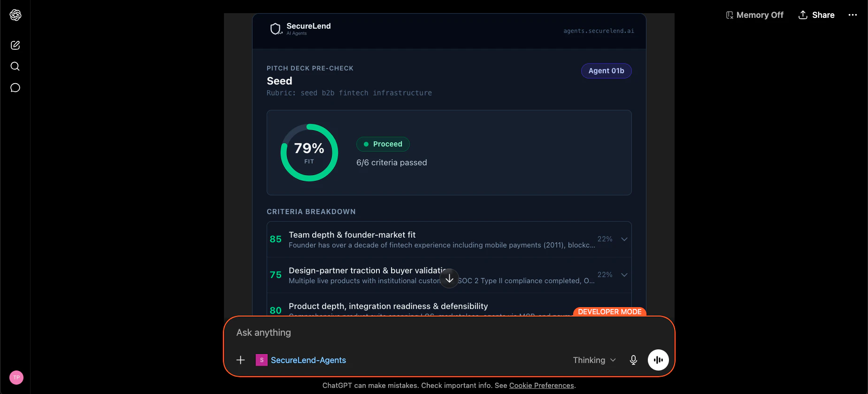Viewport: 868px width, 394px height.
Task: Click the microphone dictation icon
Action: point(633,360)
